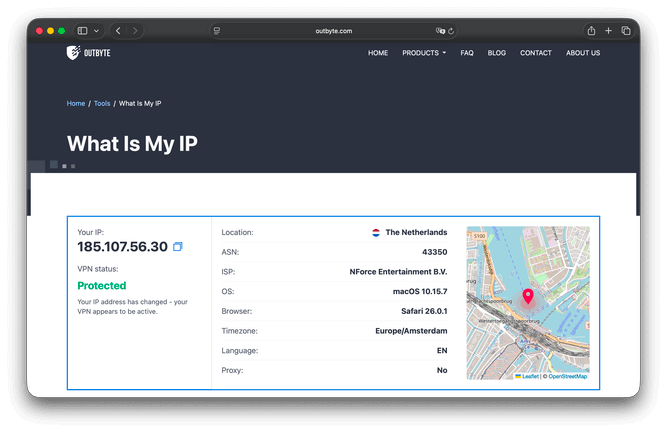Image resolution: width=667 pixels, height=433 pixels.
Task: Open the FAQ page
Action: click(467, 53)
